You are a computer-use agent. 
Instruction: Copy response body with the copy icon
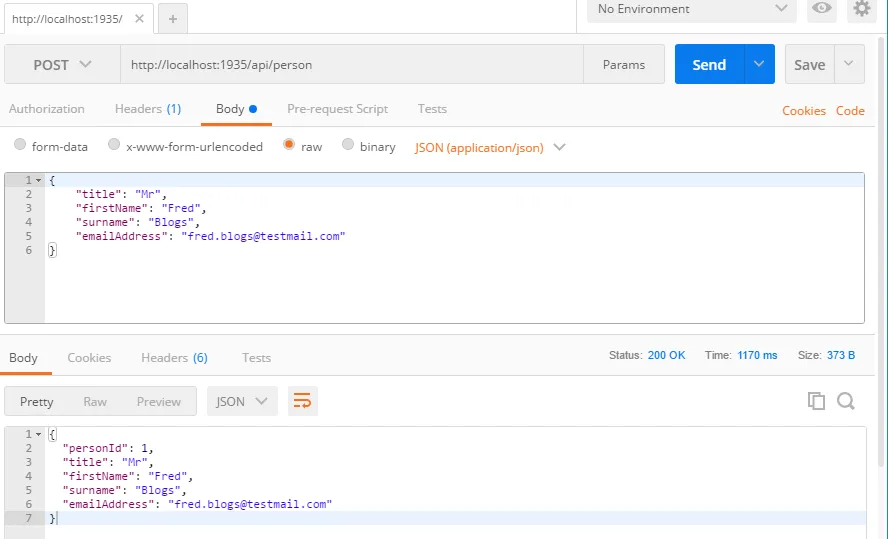point(816,401)
